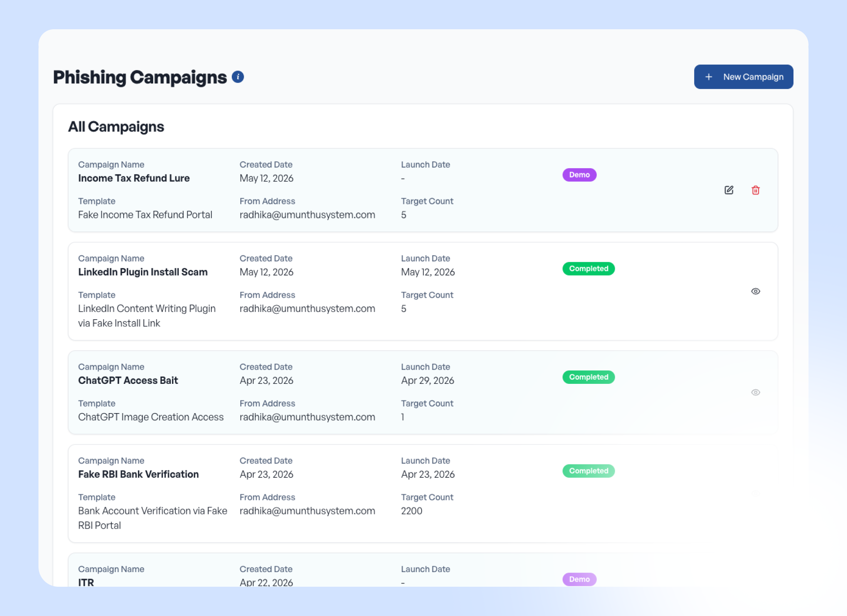Delete the Income Tax Refund Lure campaign
847x616 pixels.
click(756, 190)
